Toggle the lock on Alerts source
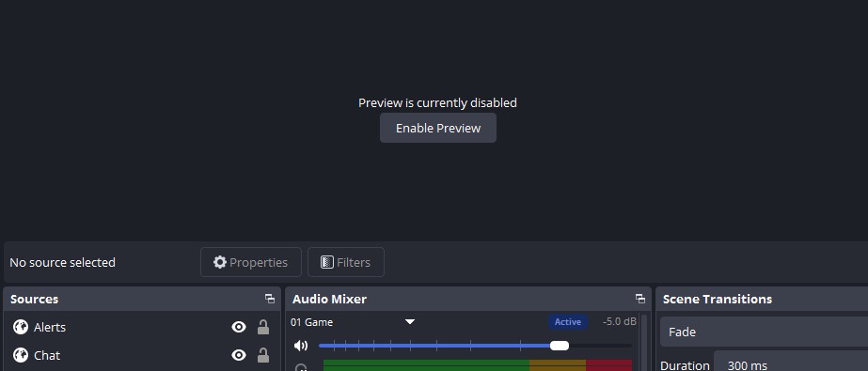The image size is (868, 371). point(263,327)
